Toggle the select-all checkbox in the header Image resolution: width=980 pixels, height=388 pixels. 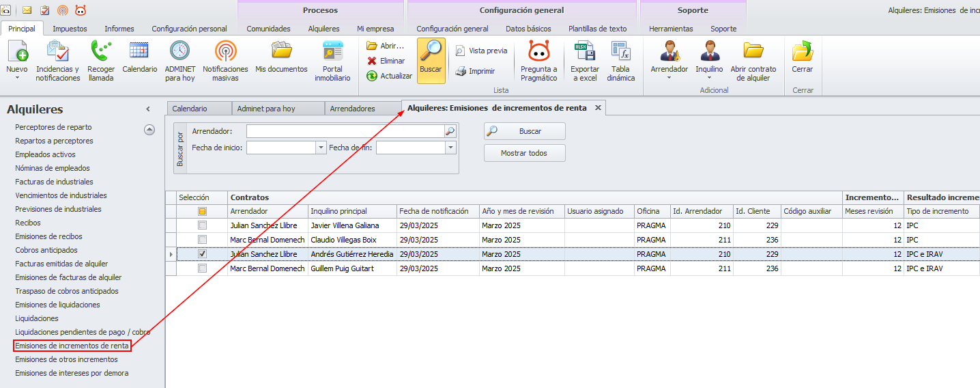click(202, 212)
